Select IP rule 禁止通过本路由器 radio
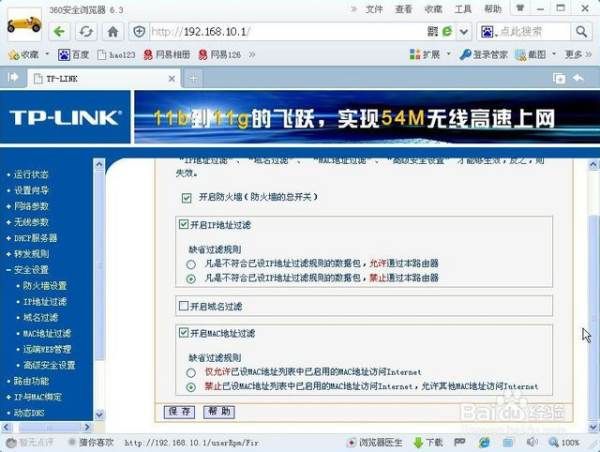 (x=191, y=279)
